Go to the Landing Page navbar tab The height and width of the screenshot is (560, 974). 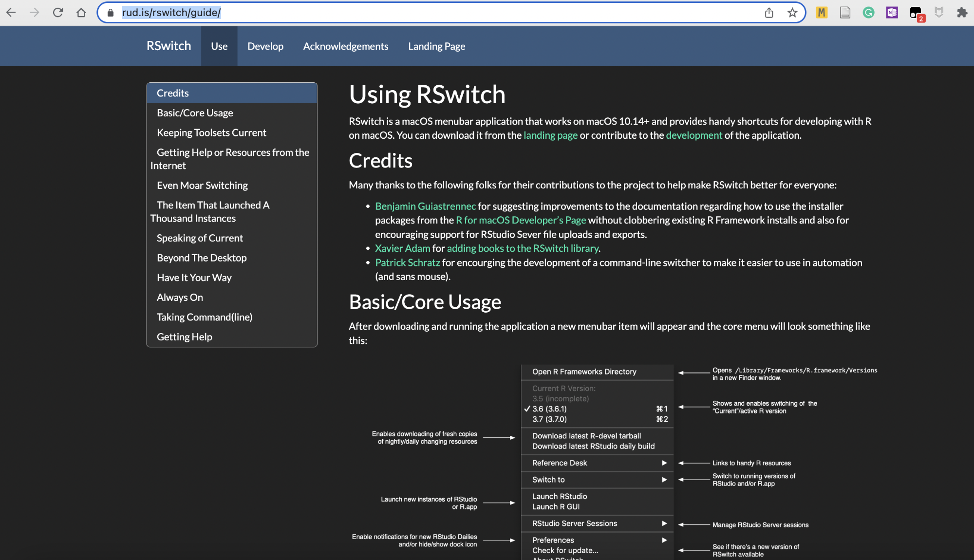(437, 46)
